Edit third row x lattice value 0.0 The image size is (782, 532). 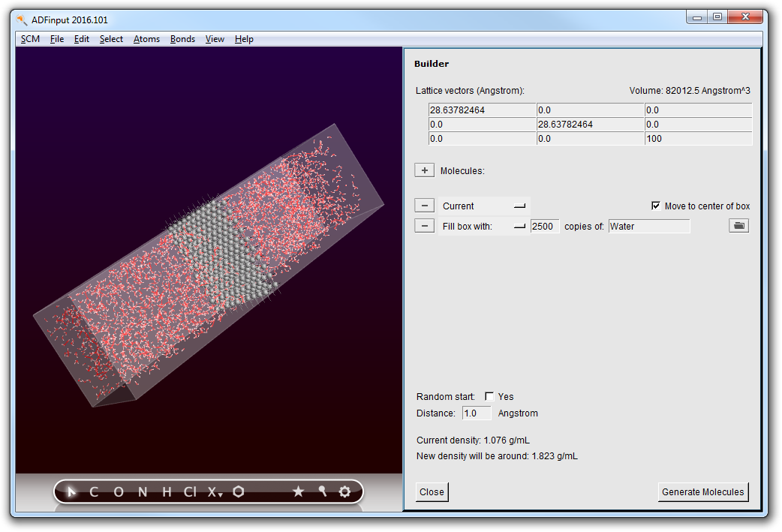(x=483, y=139)
